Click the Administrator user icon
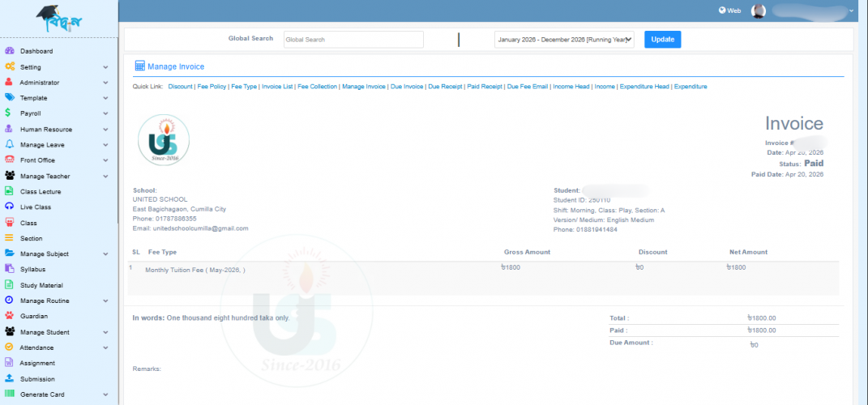 [x=9, y=82]
